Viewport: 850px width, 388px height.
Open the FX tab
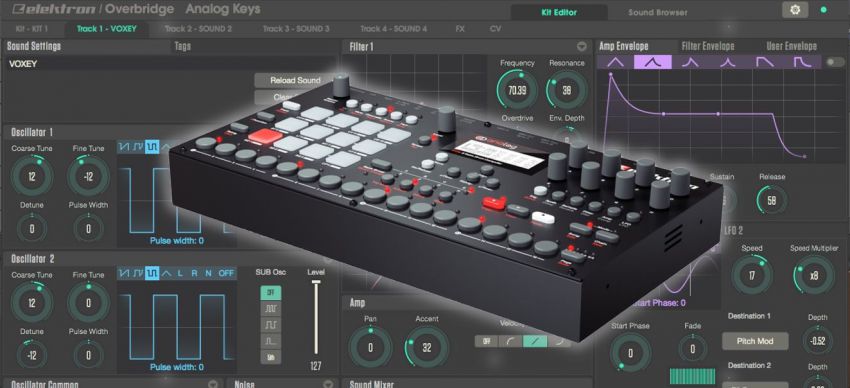pos(460,29)
